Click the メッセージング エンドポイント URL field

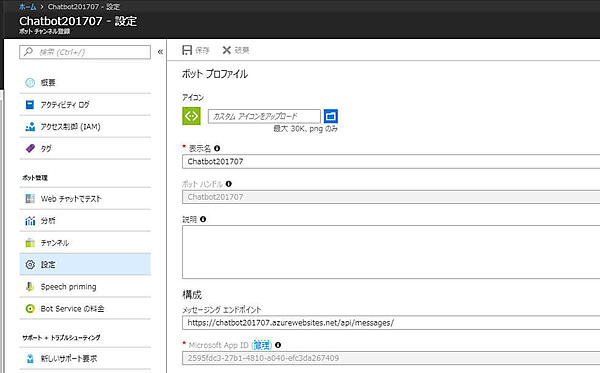pyautogui.click(x=391, y=323)
